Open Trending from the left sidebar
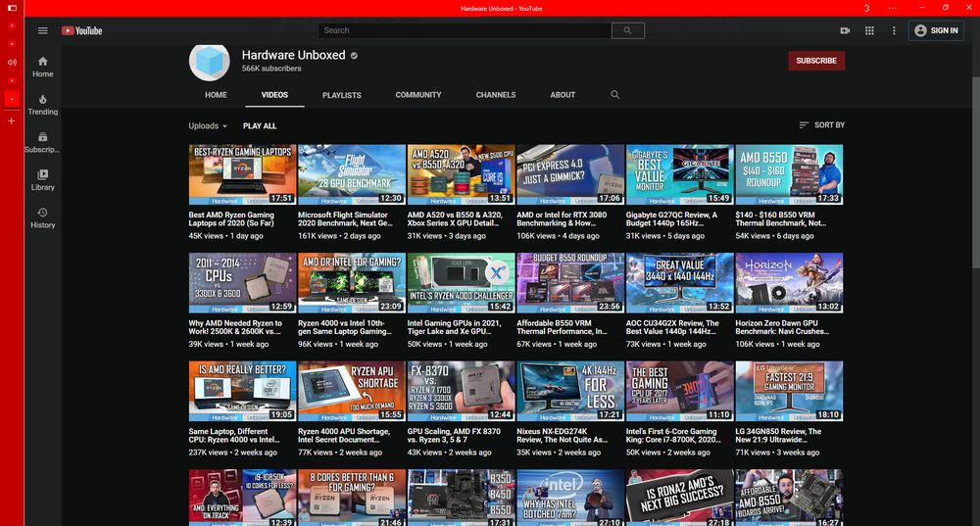Image resolution: width=980 pixels, height=526 pixels. [43, 104]
